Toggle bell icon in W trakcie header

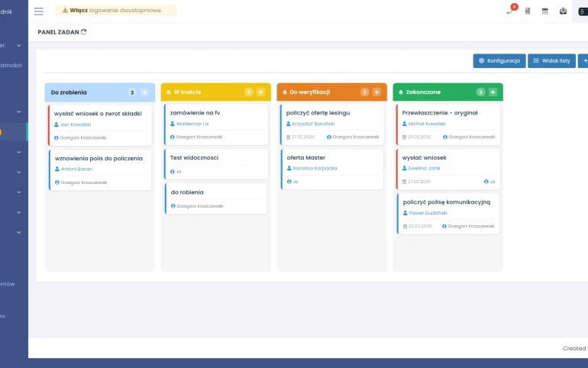(x=168, y=92)
